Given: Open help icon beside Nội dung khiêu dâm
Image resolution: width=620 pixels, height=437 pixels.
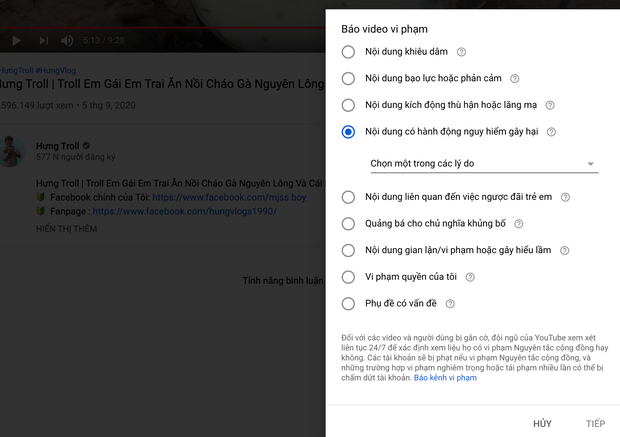Looking at the screenshot, I should [461, 52].
